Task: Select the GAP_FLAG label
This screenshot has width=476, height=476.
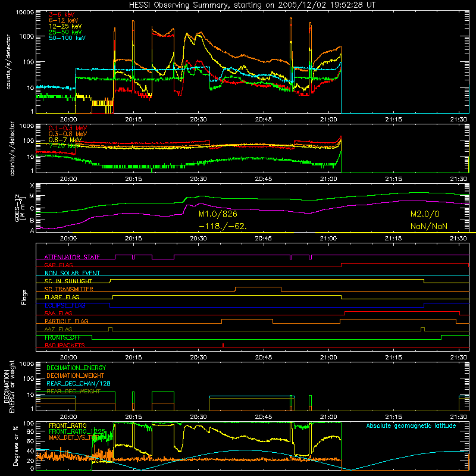Action: 58,265
